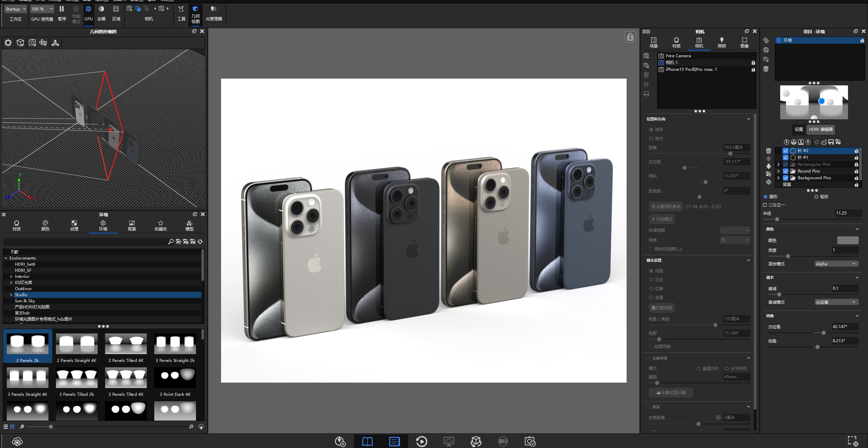Image resolution: width=868 pixels, height=448 pixels.
Task: Switch to the 照明 project tab
Action: point(722,43)
